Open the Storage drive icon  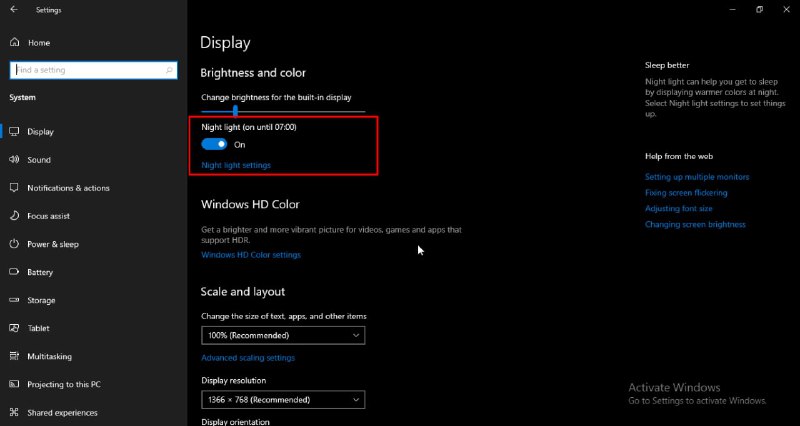pyautogui.click(x=14, y=300)
